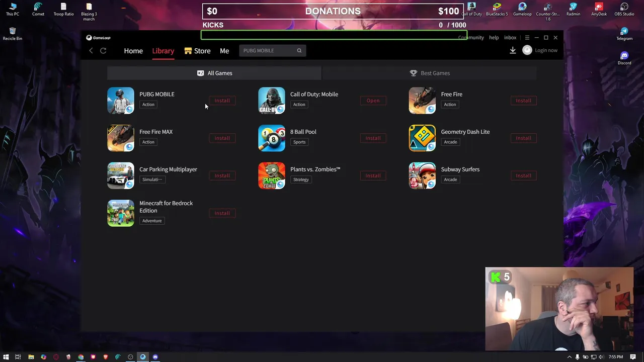Open the downloads arrow icon

[x=513, y=50]
